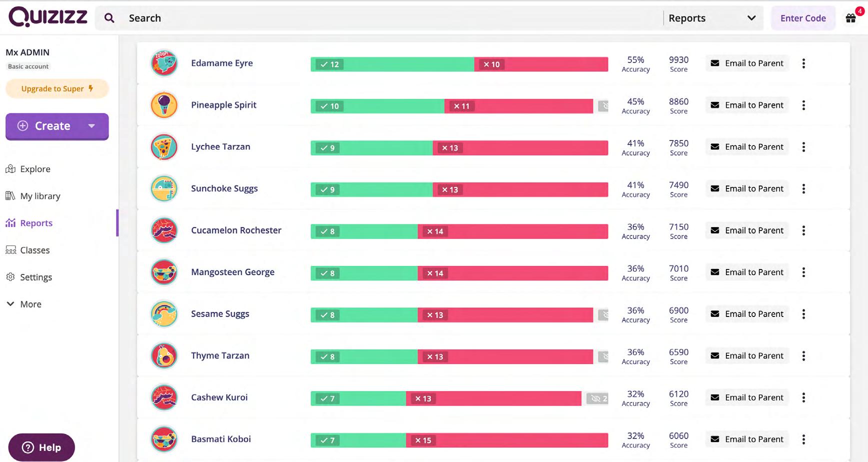Click the Upgrade to Super button
Viewport: 868px width, 462px height.
tap(57, 88)
